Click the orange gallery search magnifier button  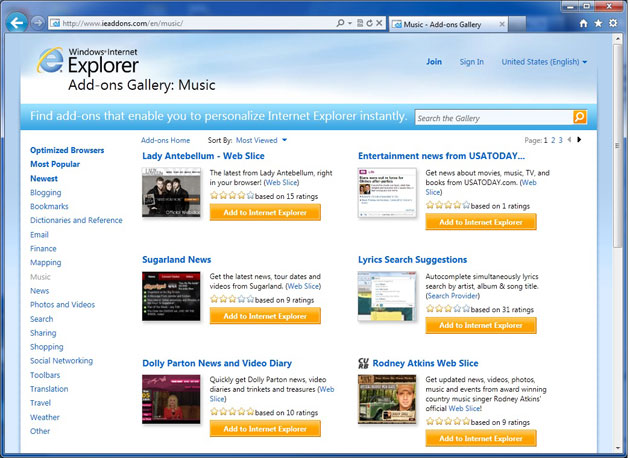tap(579, 118)
